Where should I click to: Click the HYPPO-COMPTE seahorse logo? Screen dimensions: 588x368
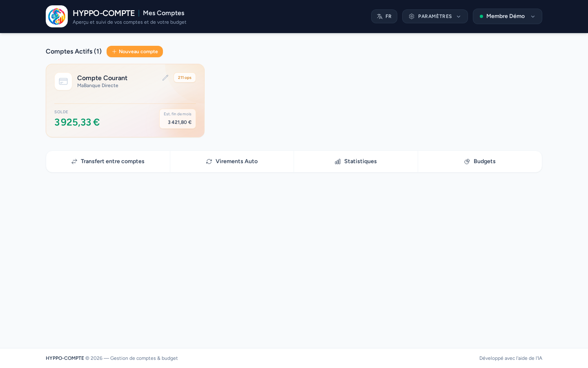[57, 16]
